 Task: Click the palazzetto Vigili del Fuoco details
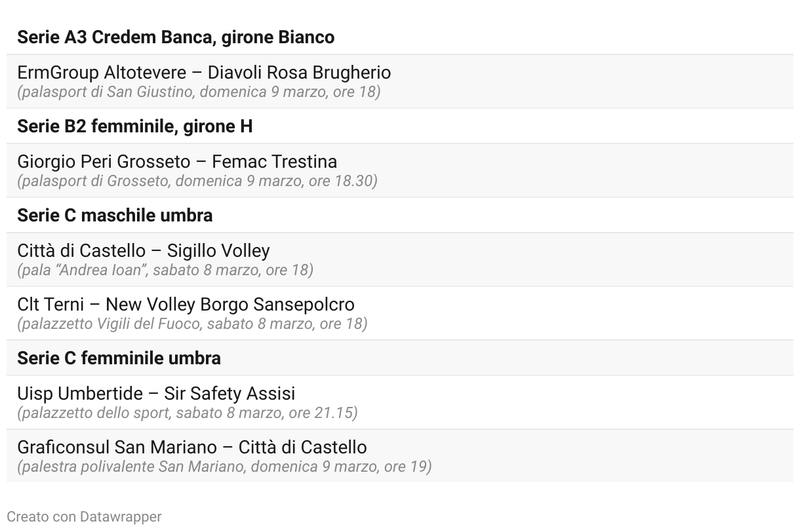point(192,324)
